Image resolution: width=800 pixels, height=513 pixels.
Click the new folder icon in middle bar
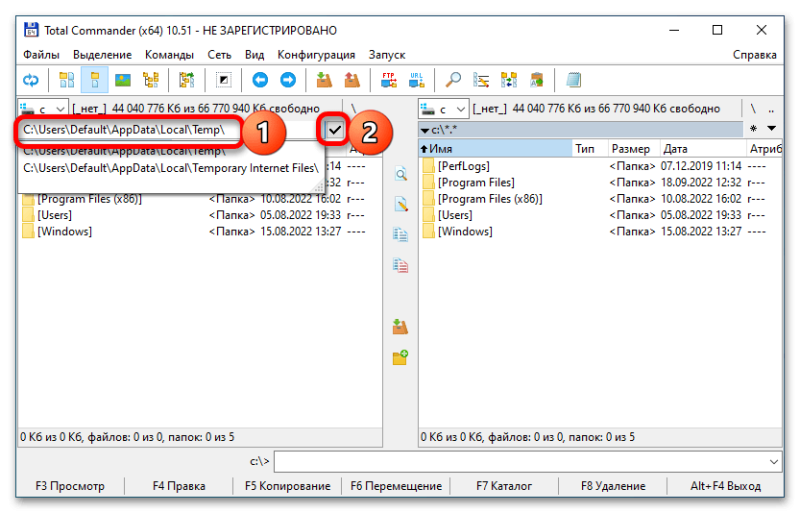pos(401,357)
